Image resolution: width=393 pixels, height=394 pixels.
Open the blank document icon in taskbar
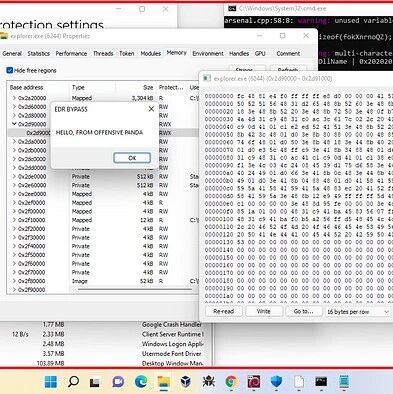click(299, 382)
